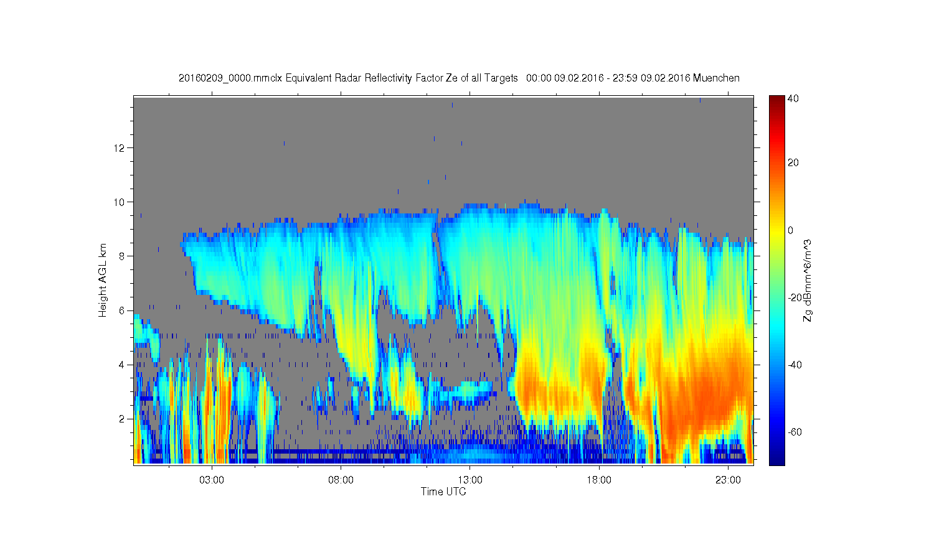Click the colorbar value -60

point(795,432)
